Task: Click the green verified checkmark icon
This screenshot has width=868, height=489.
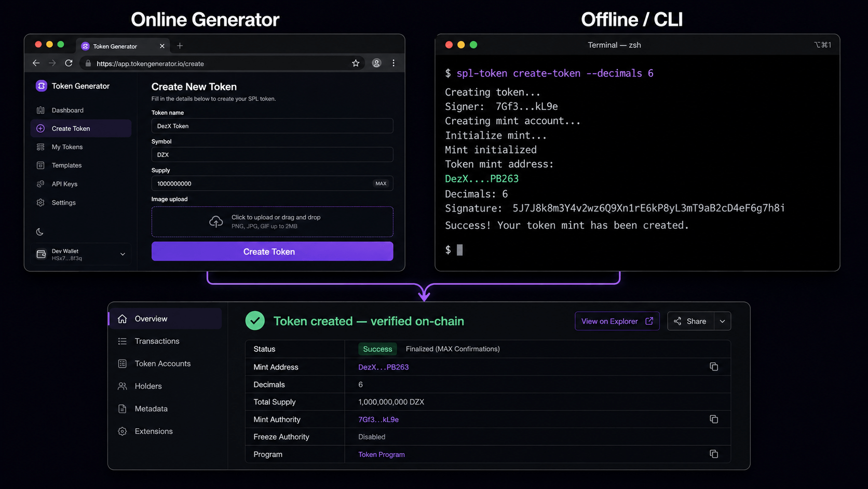Action: (255, 321)
